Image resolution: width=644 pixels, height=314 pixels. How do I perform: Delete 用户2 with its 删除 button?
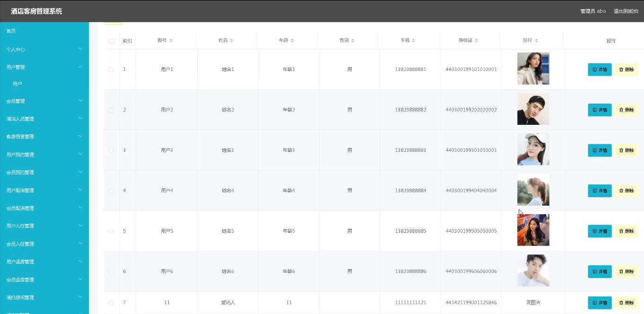click(627, 110)
